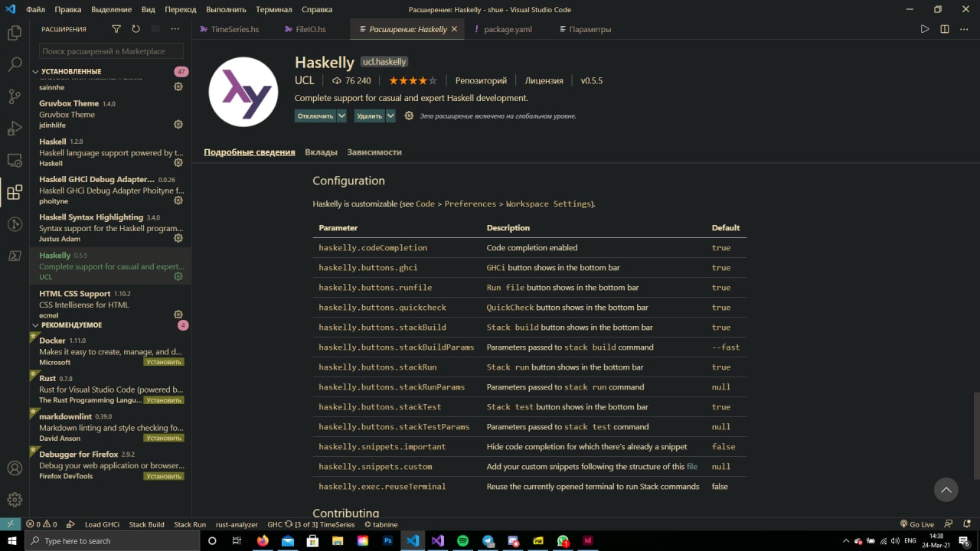Open the Explorer view in activity bar

click(x=15, y=33)
